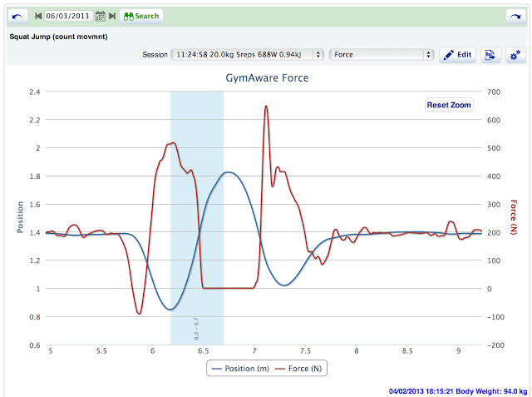
Task: Jump to previous date with skip-back icon
Action: (38, 16)
